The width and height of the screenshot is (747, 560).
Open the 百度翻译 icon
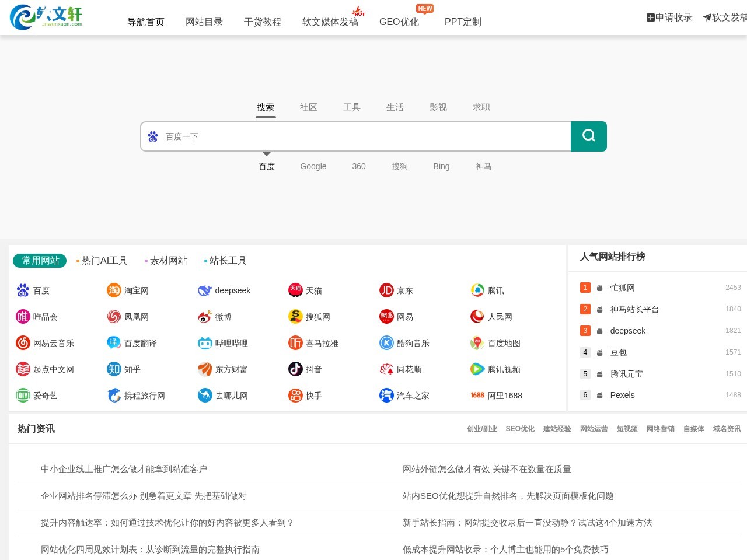coord(114,343)
